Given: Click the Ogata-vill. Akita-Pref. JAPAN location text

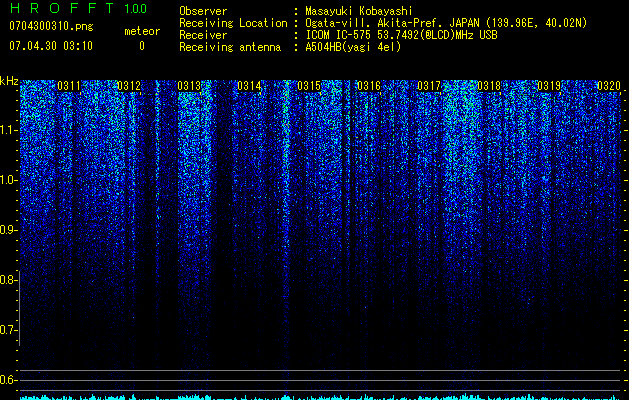Looking at the screenshot, I should tap(446, 23).
